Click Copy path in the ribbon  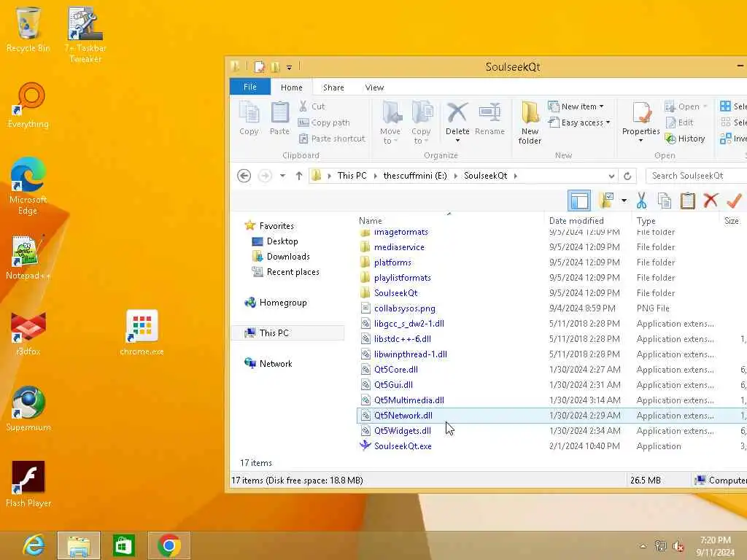(324, 122)
